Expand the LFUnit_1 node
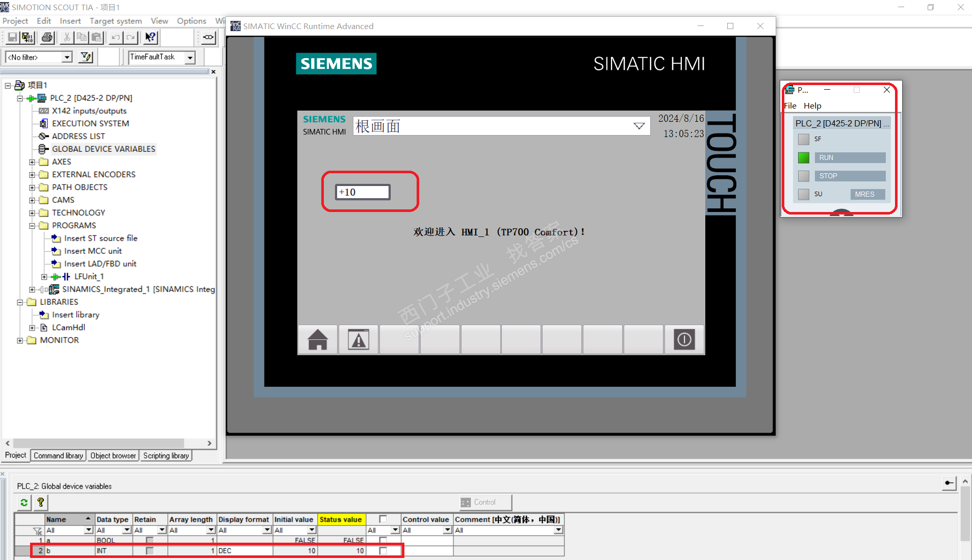972x560 pixels. [x=44, y=277]
